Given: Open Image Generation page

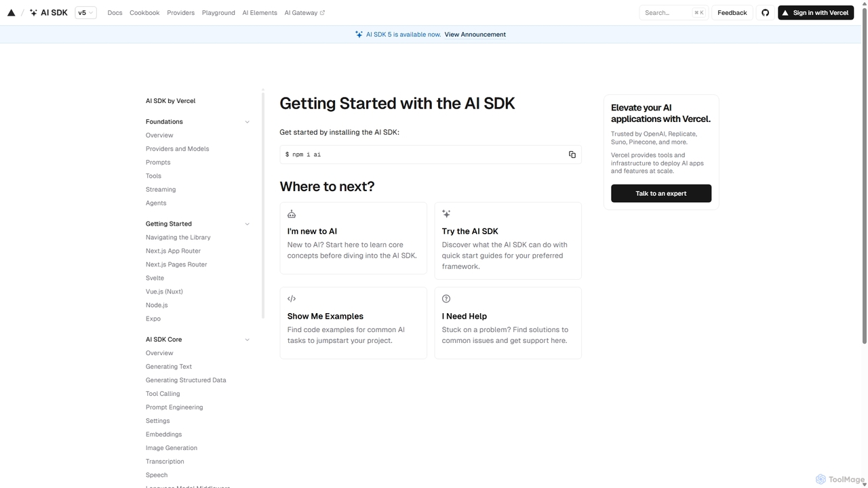Looking at the screenshot, I should pyautogui.click(x=172, y=449).
